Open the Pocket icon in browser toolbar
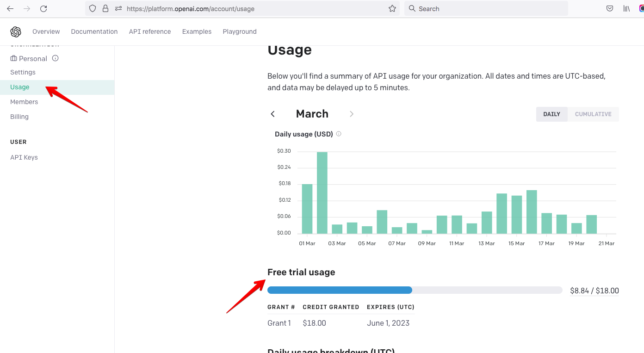This screenshot has width=644, height=353. 610,9
